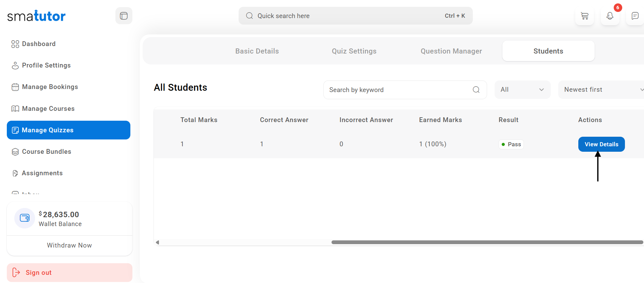Open the shopping cart icon
The height and width of the screenshot is (283, 644).
coord(584,16)
